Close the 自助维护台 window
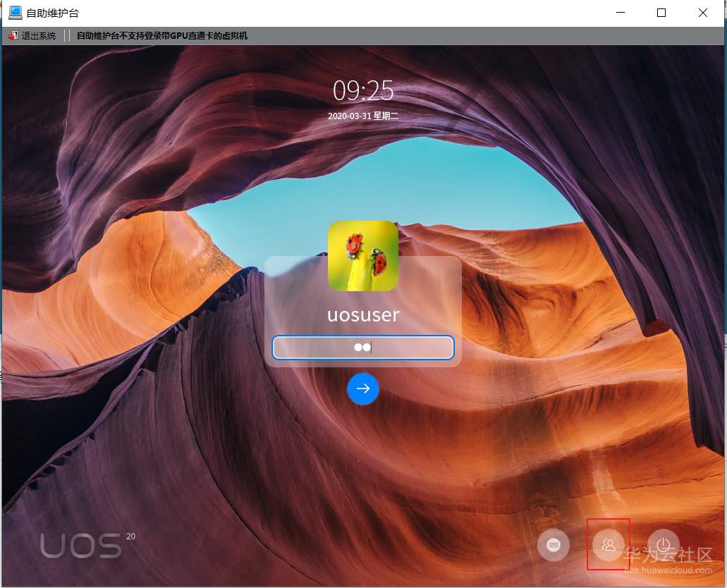 [703, 13]
